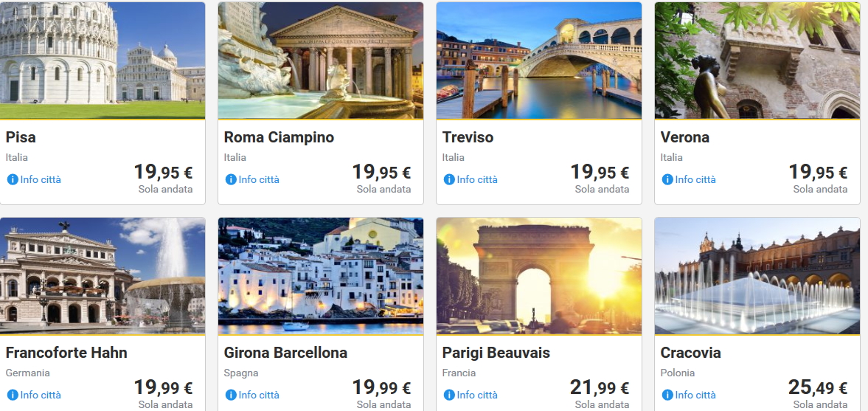Open the Roma Ciampino Pantheon photo
This screenshot has height=411, width=868.
(x=321, y=61)
